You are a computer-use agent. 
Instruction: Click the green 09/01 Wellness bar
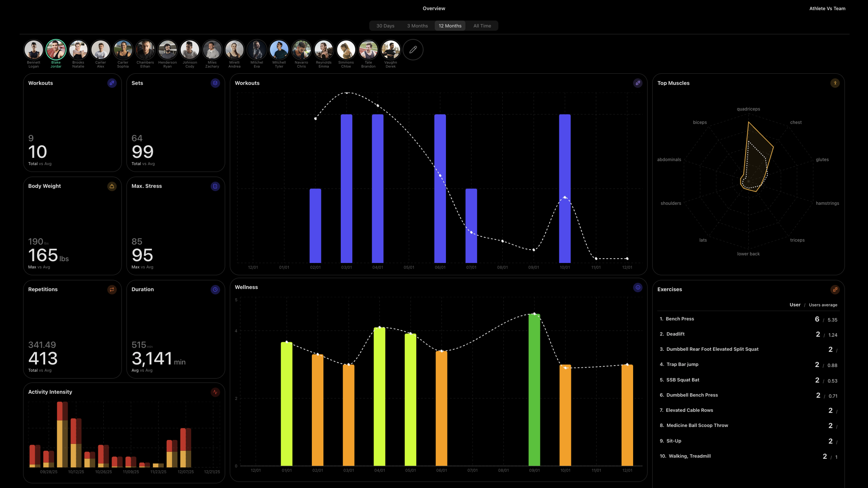(534, 389)
